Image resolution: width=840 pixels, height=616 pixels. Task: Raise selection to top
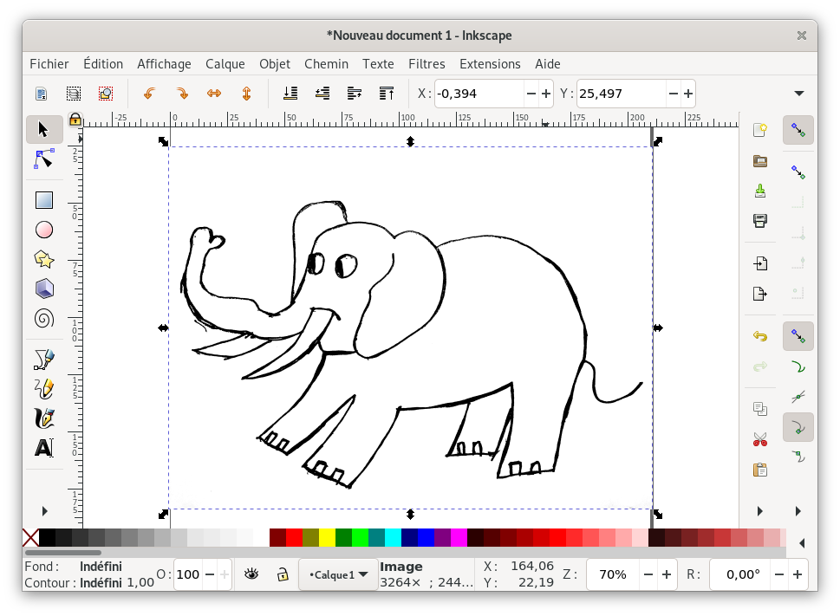[387, 94]
